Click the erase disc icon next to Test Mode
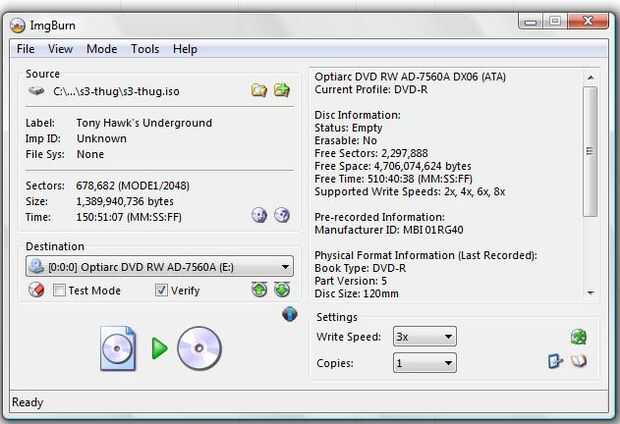620x424 pixels. click(36, 290)
